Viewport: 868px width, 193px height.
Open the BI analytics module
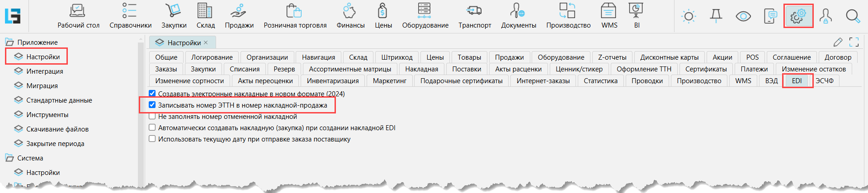tap(636, 16)
